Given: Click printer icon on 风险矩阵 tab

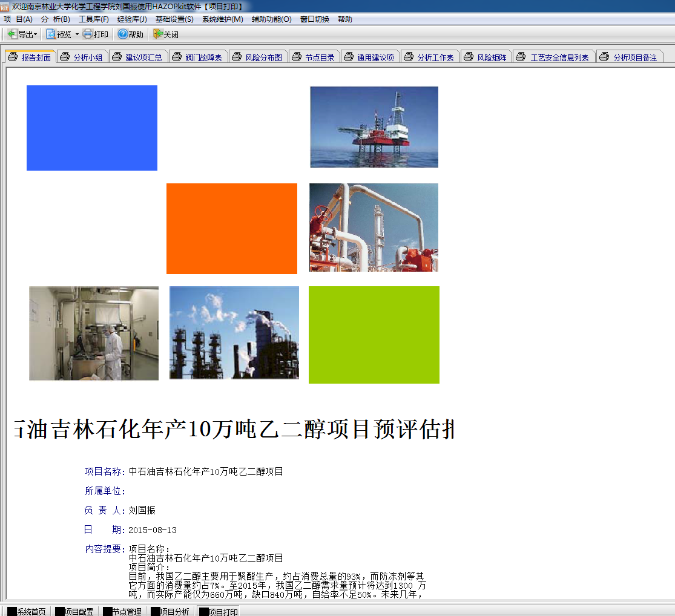Looking at the screenshot, I should coord(469,57).
